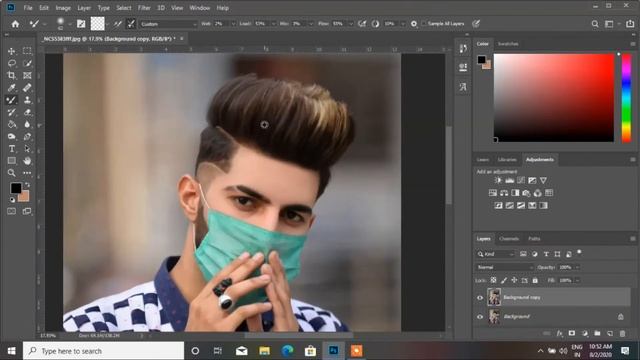
Task: Open the Kind filter dropdown
Action: (x=496, y=254)
